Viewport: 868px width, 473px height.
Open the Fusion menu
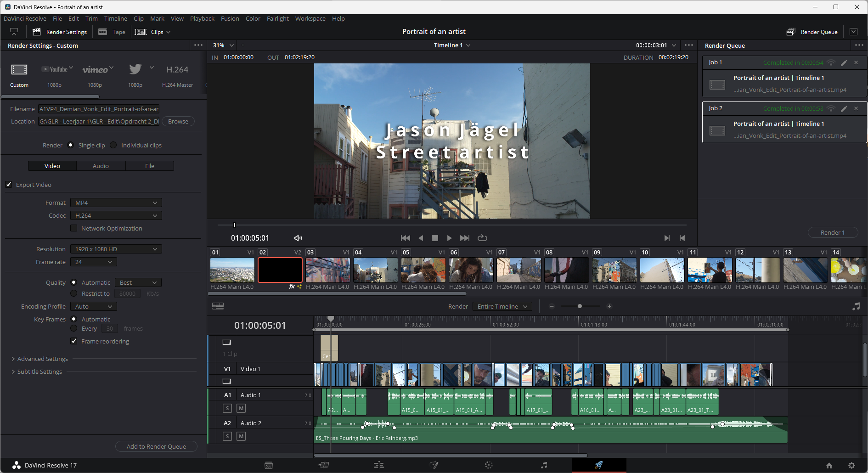(230, 18)
